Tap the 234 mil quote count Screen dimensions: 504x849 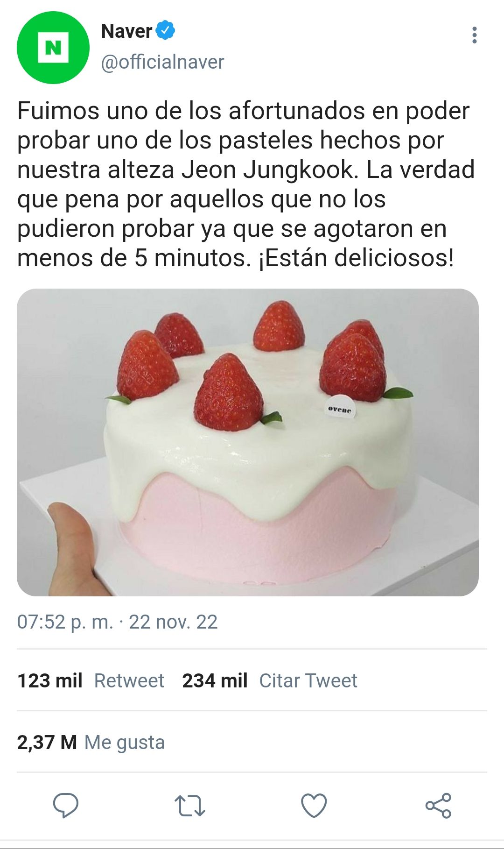tap(215, 680)
